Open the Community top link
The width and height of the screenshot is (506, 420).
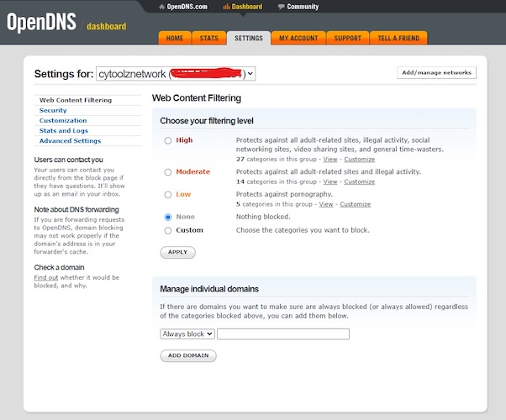coord(303,7)
